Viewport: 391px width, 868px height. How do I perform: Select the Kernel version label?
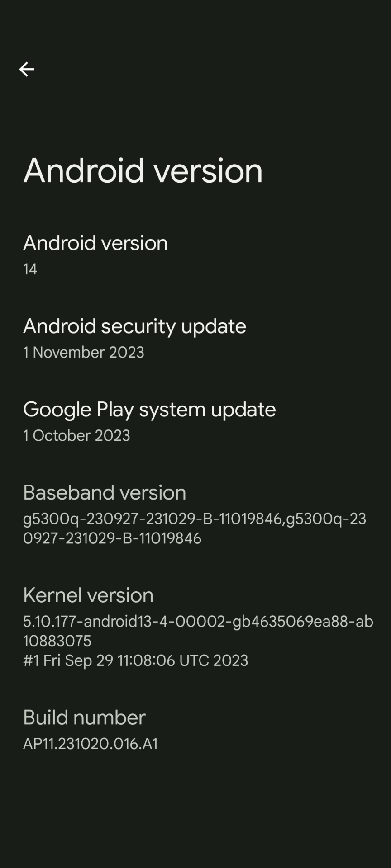tap(88, 595)
